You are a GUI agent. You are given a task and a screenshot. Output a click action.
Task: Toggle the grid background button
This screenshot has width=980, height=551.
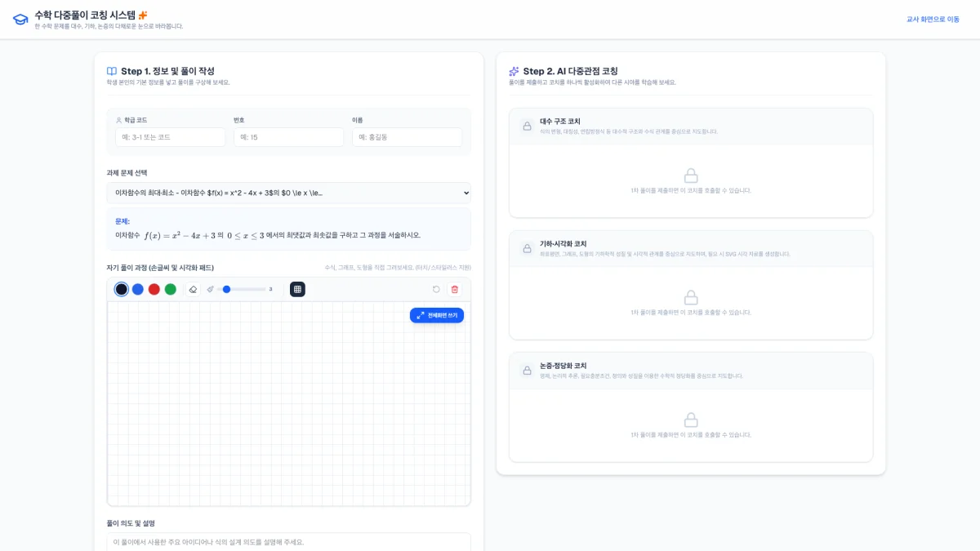tap(297, 289)
